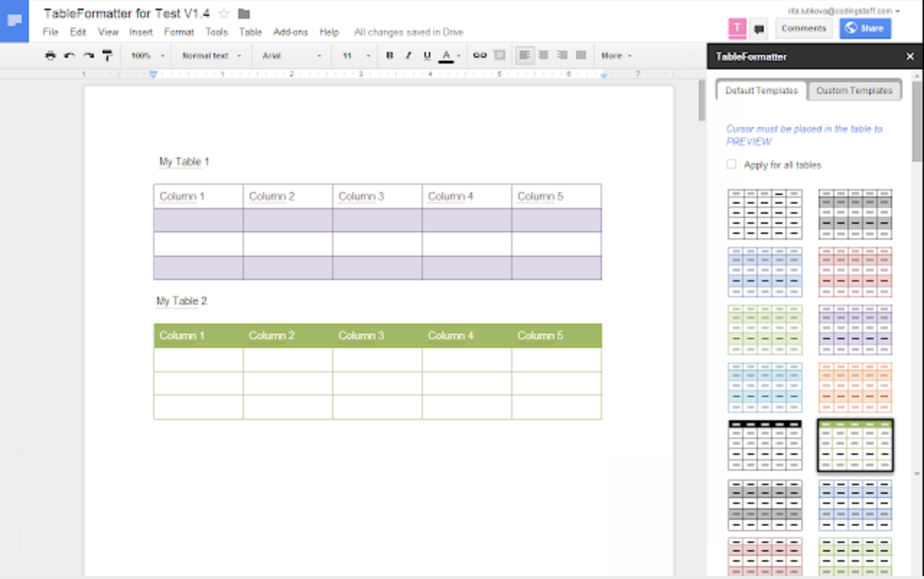Image resolution: width=924 pixels, height=579 pixels.
Task: Select the green header table template
Action: click(855, 445)
